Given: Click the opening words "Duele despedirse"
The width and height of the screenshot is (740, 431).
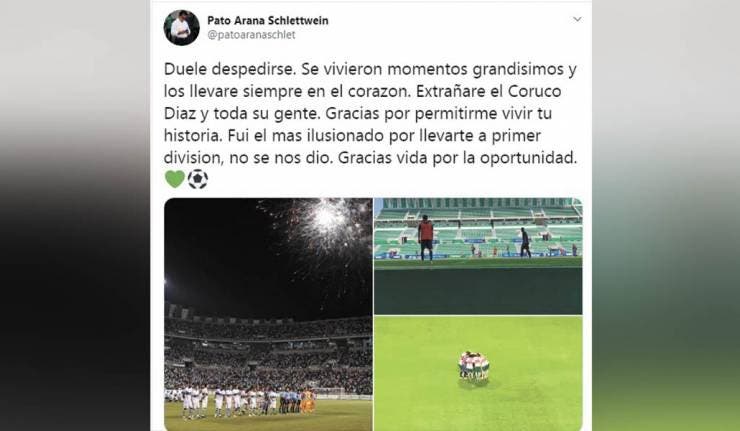Looking at the screenshot, I should [230, 69].
